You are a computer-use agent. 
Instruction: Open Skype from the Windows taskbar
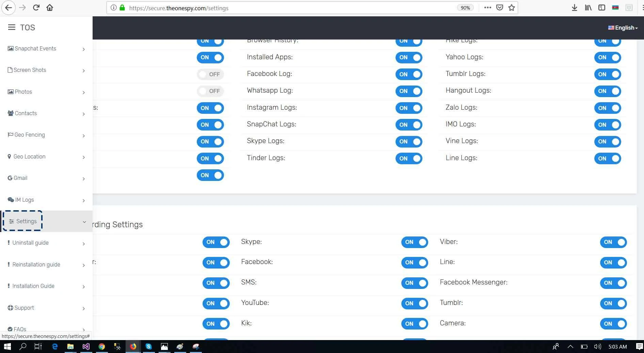point(148,347)
